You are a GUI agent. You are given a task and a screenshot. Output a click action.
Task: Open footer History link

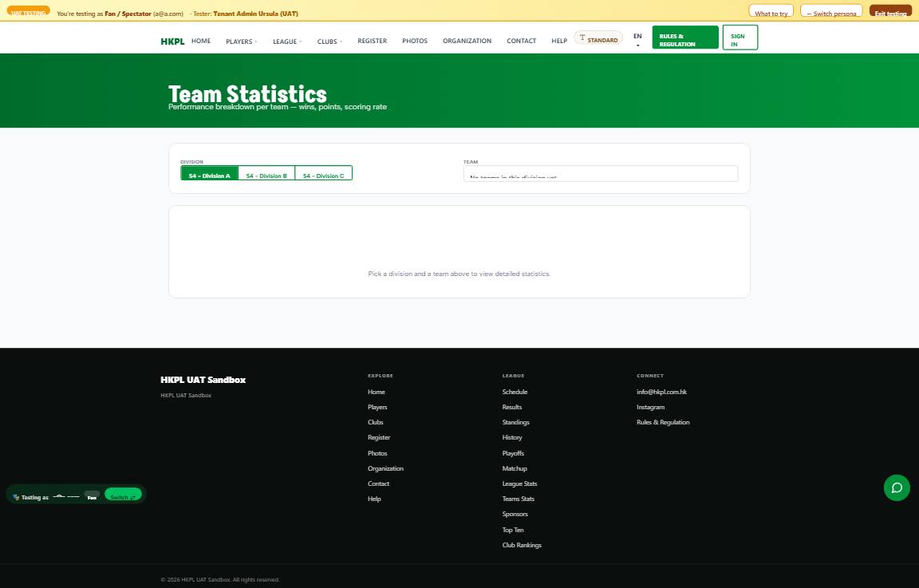511,437
